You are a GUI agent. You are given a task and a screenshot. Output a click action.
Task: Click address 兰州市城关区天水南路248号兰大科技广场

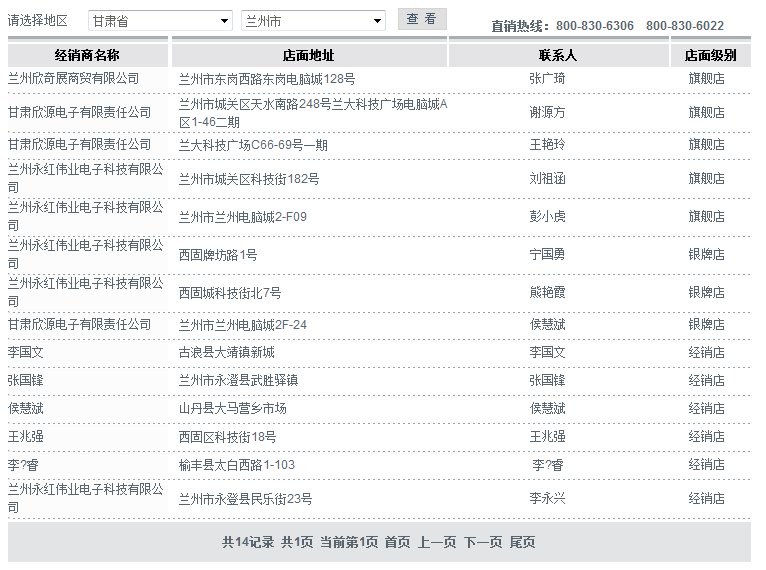(x=313, y=113)
